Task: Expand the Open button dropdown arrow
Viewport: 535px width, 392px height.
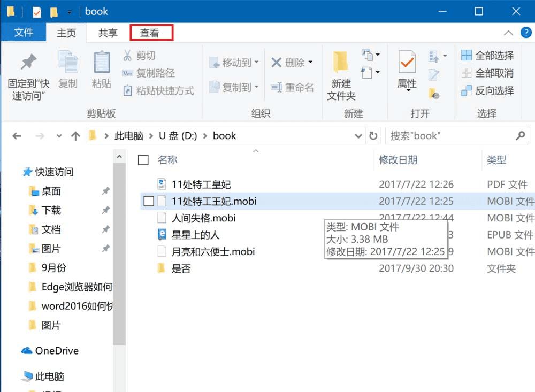Action: [x=445, y=56]
